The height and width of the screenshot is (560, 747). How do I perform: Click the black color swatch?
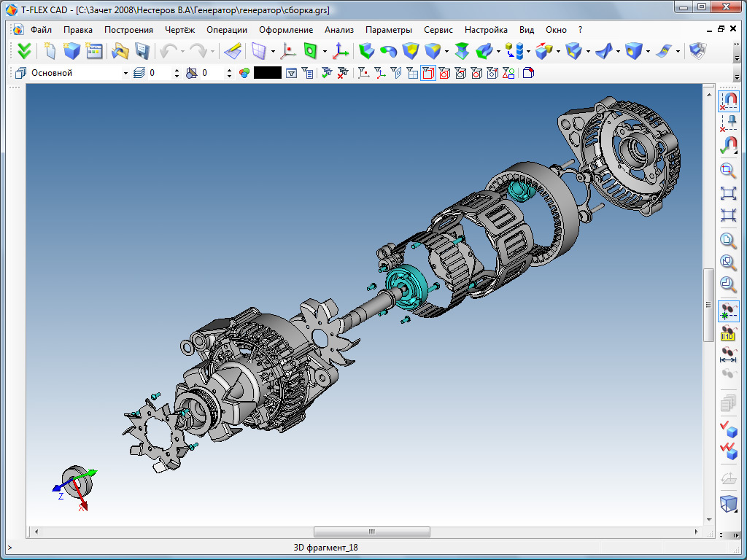pyautogui.click(x=268, y=73)
